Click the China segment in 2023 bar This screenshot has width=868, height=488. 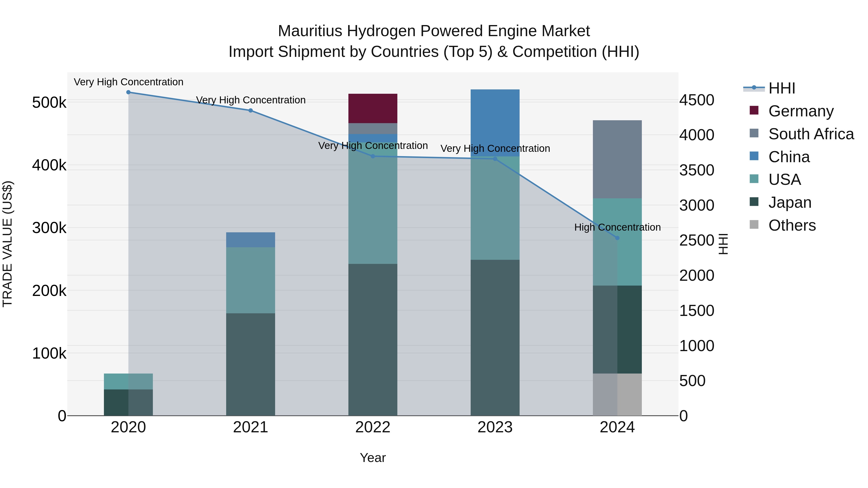coord(495,123)
